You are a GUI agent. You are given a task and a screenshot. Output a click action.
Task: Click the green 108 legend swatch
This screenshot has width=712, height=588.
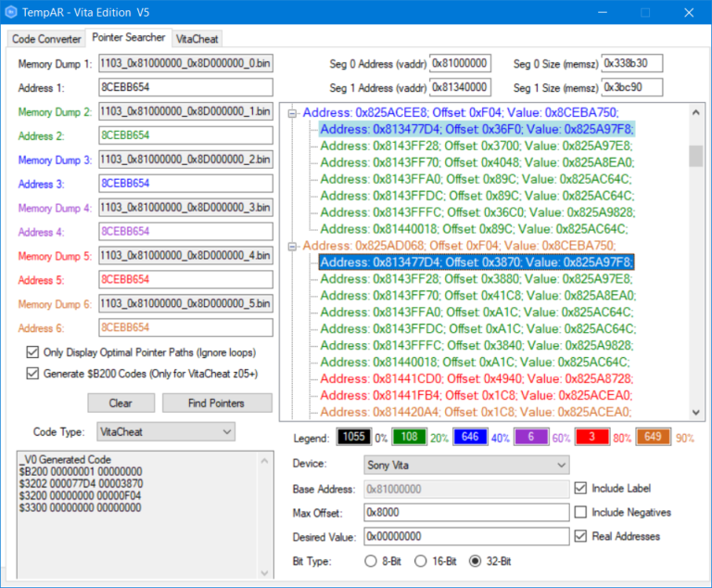410,437
